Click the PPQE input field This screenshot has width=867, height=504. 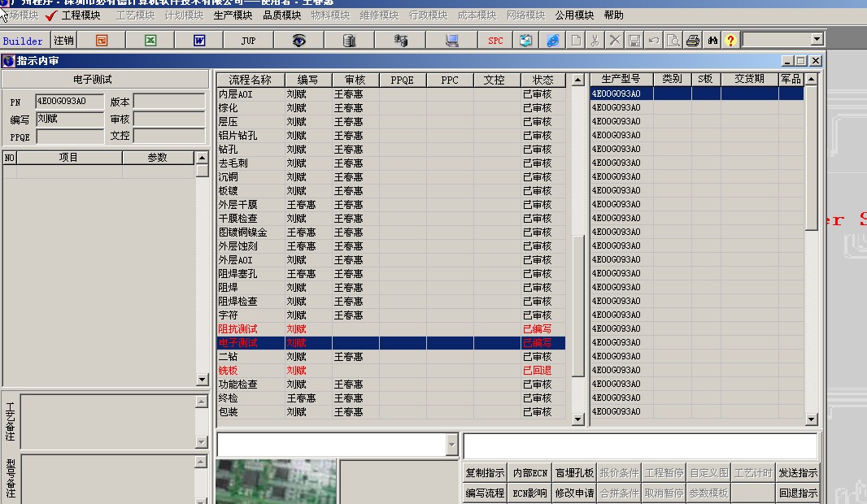70,137
